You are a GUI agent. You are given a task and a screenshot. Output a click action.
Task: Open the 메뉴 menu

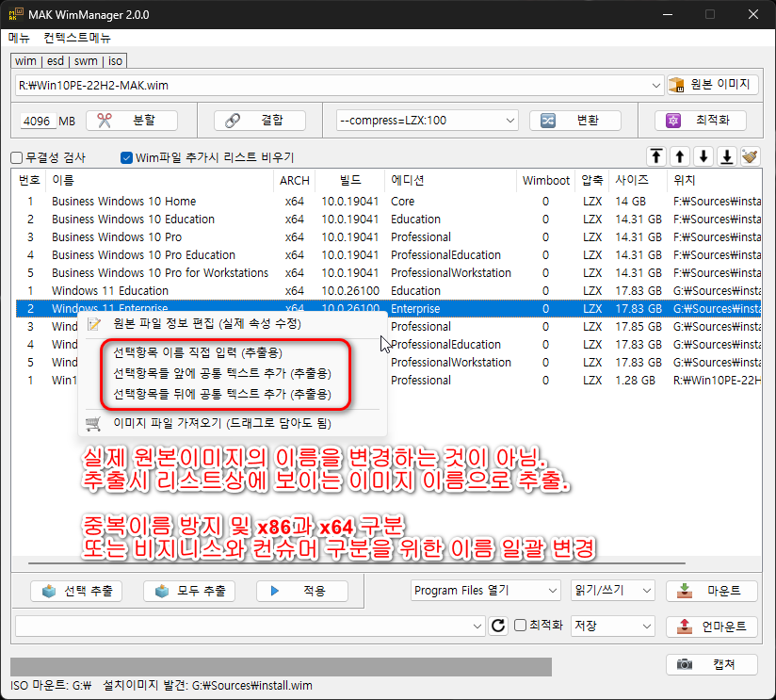(x=19, y=38)
